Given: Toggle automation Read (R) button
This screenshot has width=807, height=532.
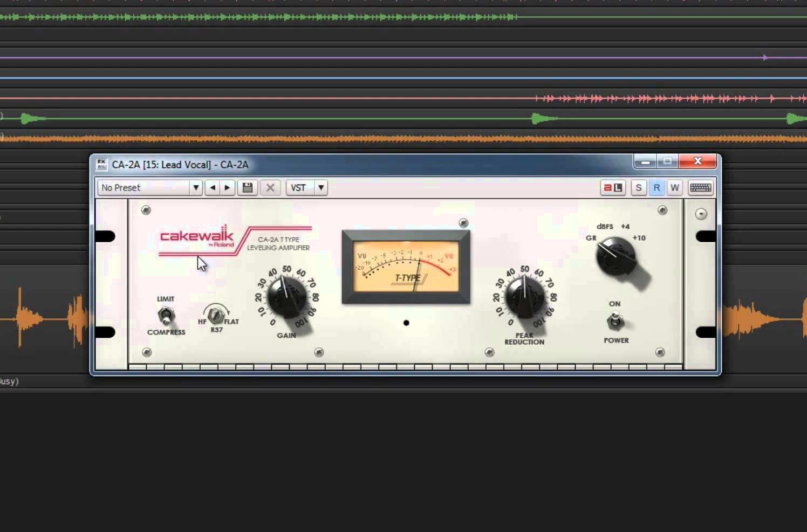Looking at the screenshot, I should [x=656, y=188].
